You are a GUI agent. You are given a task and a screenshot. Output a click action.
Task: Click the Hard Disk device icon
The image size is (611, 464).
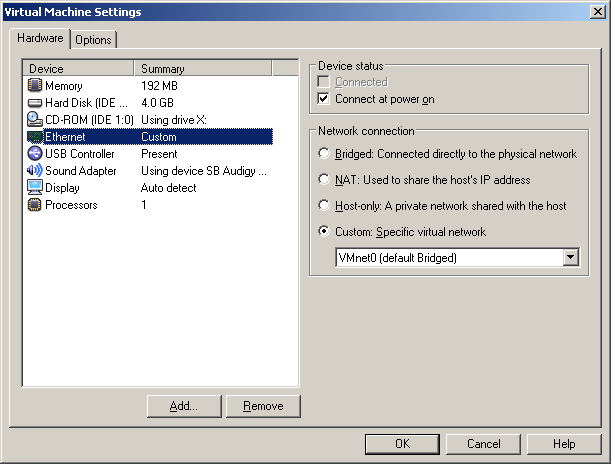[34, 103]
